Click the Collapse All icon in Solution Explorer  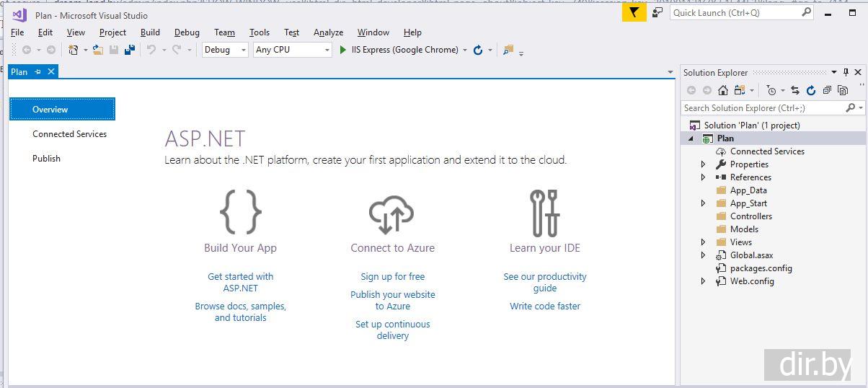click(826, 90)
